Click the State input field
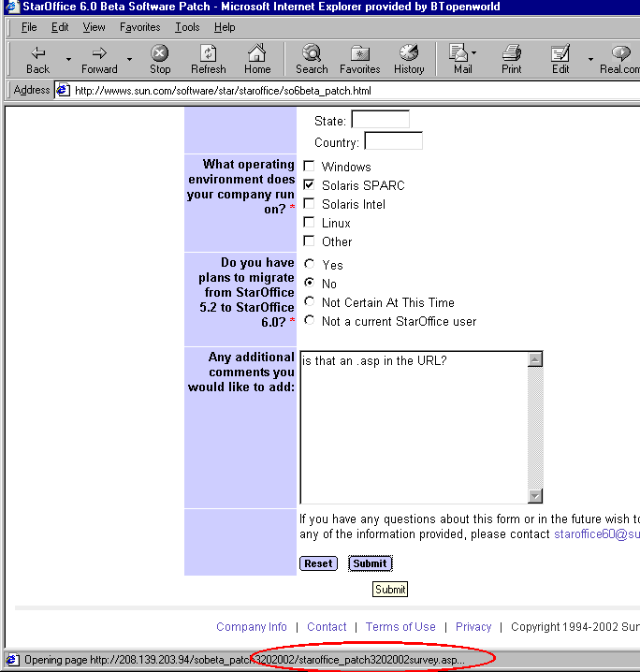 pyautogui.click(x=381, y=120)
